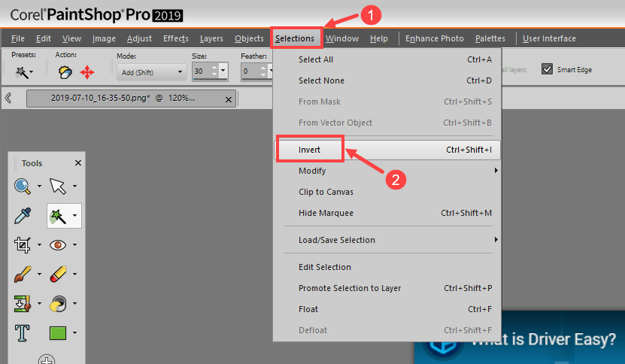Choose Invert from the Selections menu

click(387, 150)
